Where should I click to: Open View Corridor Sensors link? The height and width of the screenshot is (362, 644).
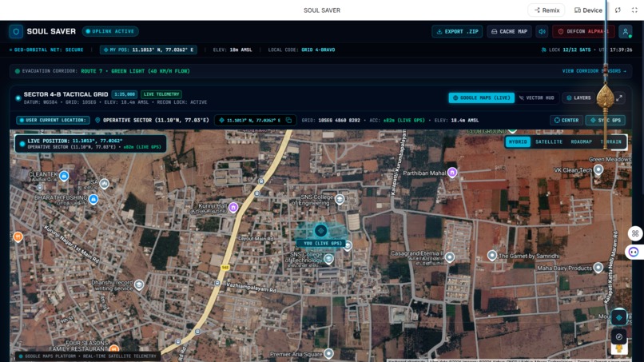click(594, 71)
